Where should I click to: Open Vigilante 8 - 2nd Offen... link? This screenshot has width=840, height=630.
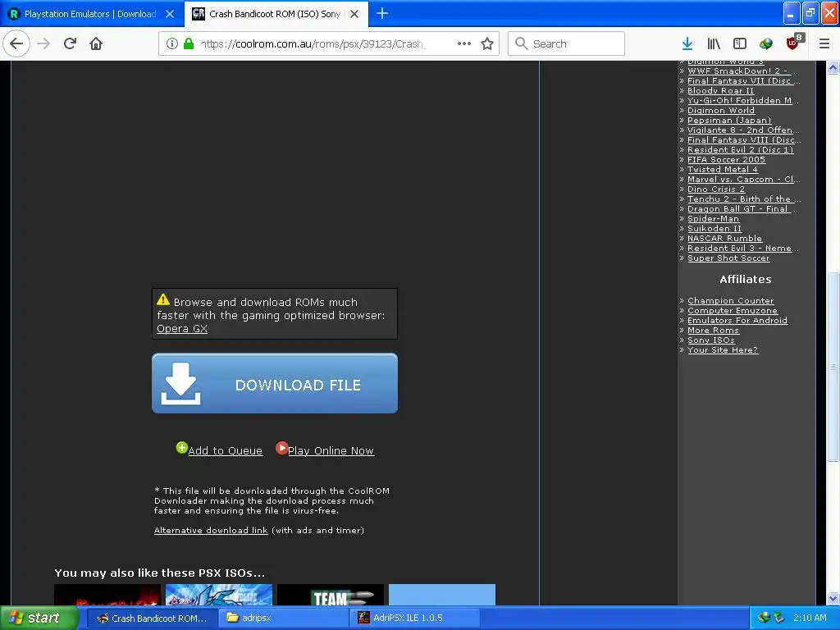tap(743, 130)
